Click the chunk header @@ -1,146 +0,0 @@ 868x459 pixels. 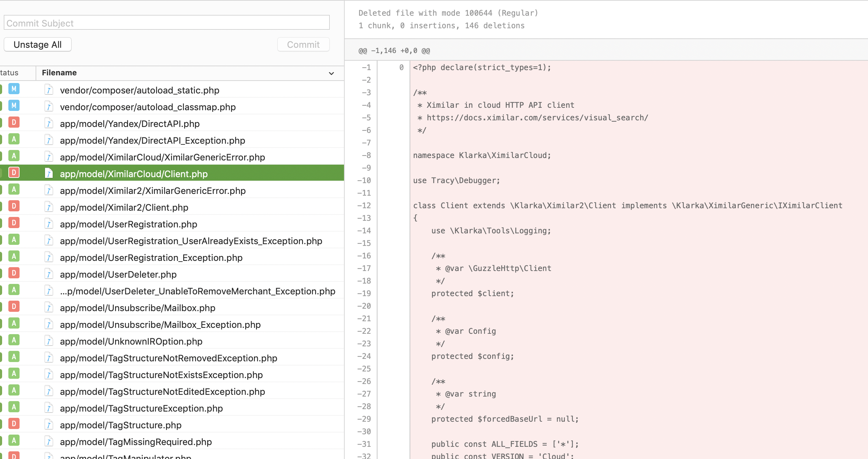tap(394, 51)
